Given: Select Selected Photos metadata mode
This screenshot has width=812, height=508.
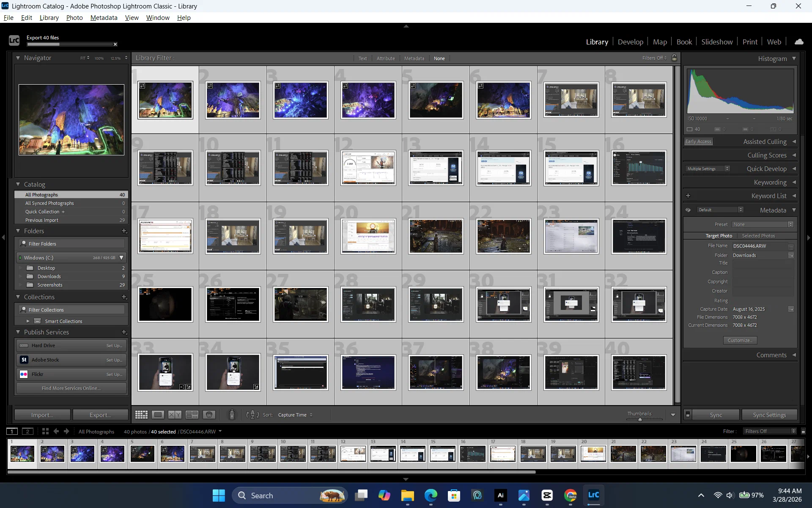Looking at the screenshot, I should point(758,236).
